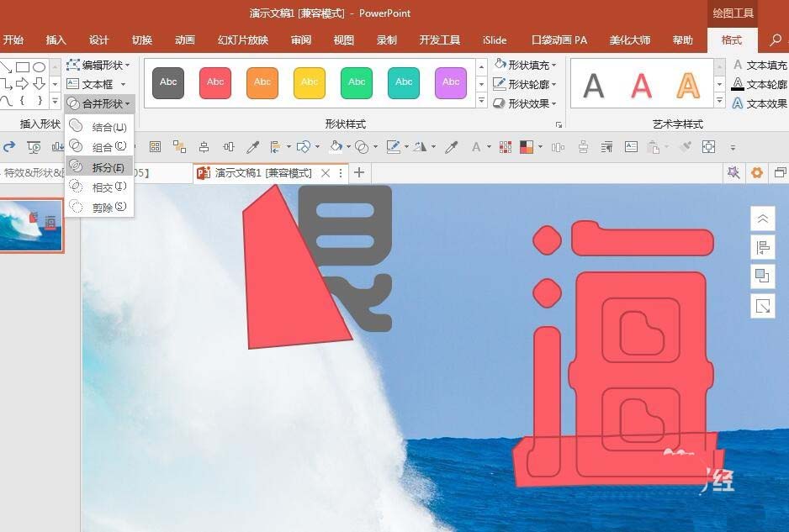Open a new document tab with the plus
Viewport: 789px width, 532px height.
click(359, 173)
